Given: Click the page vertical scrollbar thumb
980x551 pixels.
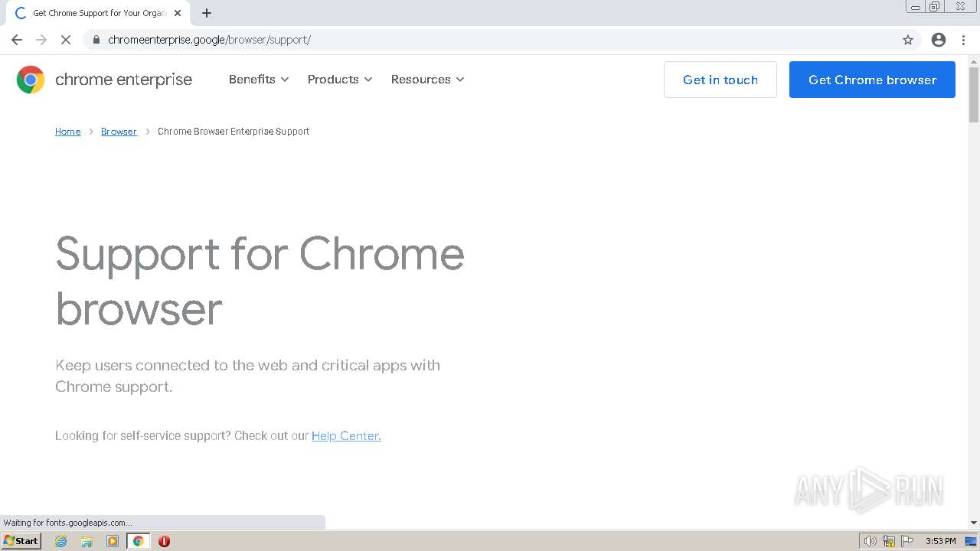Looking at the screenshot, I should (x=974, y=94).
